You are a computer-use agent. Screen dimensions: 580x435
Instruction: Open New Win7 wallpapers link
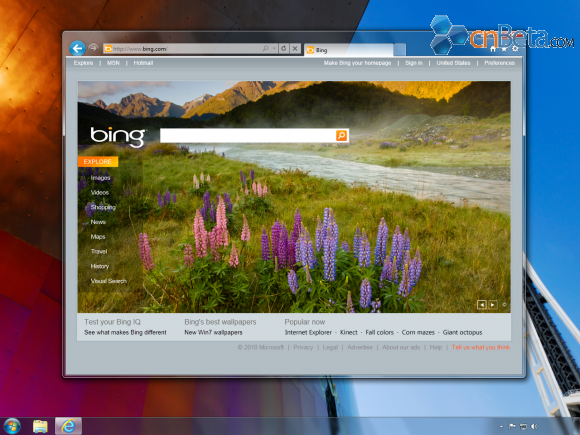[213, 333]
